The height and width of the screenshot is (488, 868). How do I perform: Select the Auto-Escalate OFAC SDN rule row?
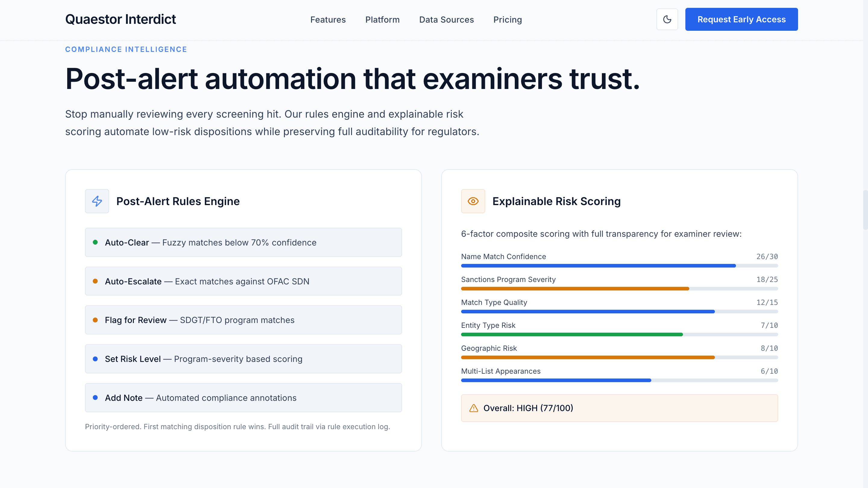tap(243, 281)
